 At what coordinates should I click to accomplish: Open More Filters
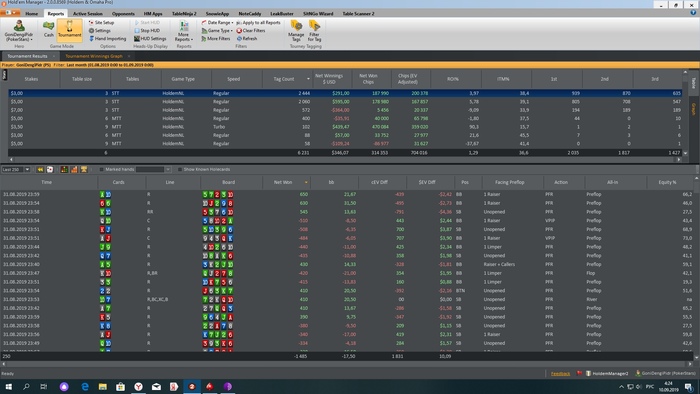click(216, 38)
